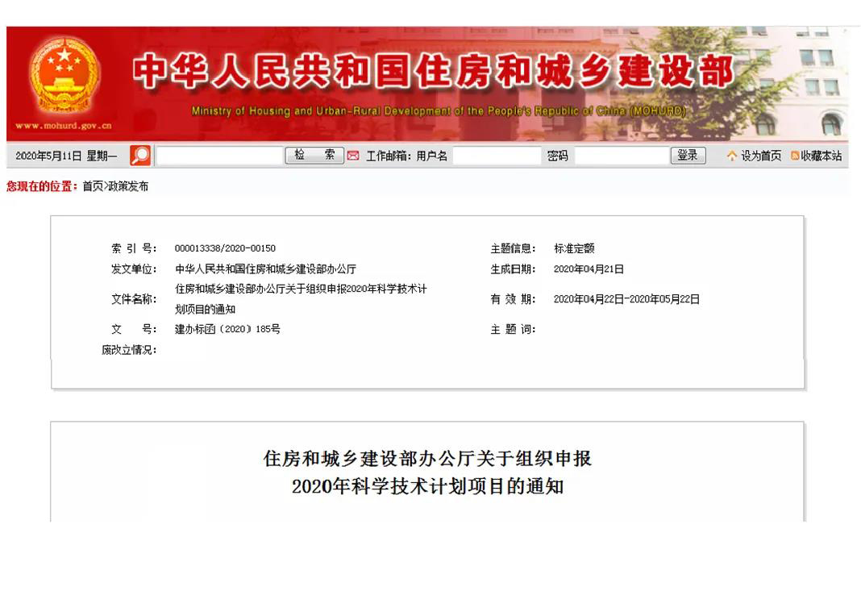861x616 pixels.
Task: Click the notice headline in the body
Action: click(427, 472)
